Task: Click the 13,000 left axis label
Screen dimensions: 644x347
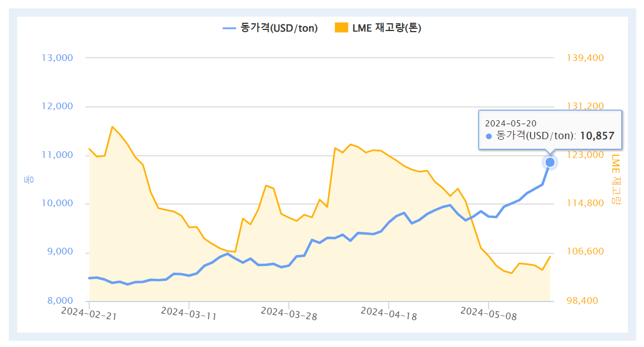Action: click(57, 58)
